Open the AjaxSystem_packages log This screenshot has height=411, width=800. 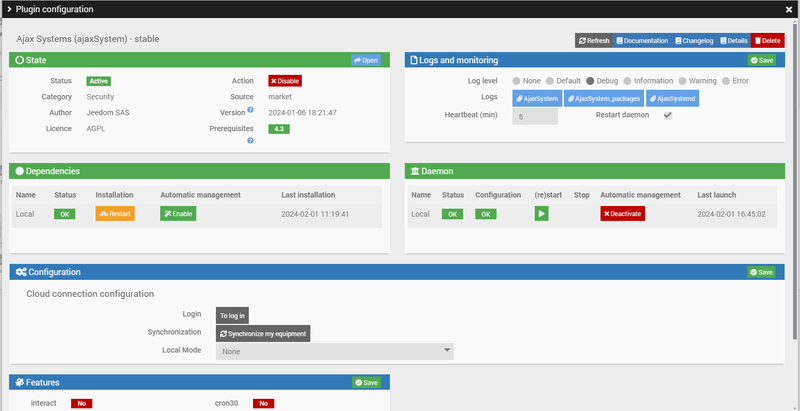point(604,98)
